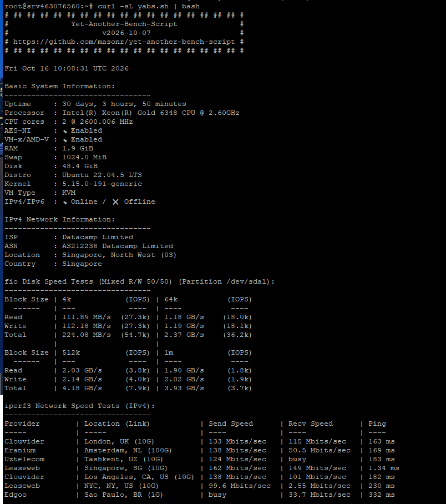Screen dimensions: 446x504
Task: Click Uztelecom provider name
Action: point(24,460)
